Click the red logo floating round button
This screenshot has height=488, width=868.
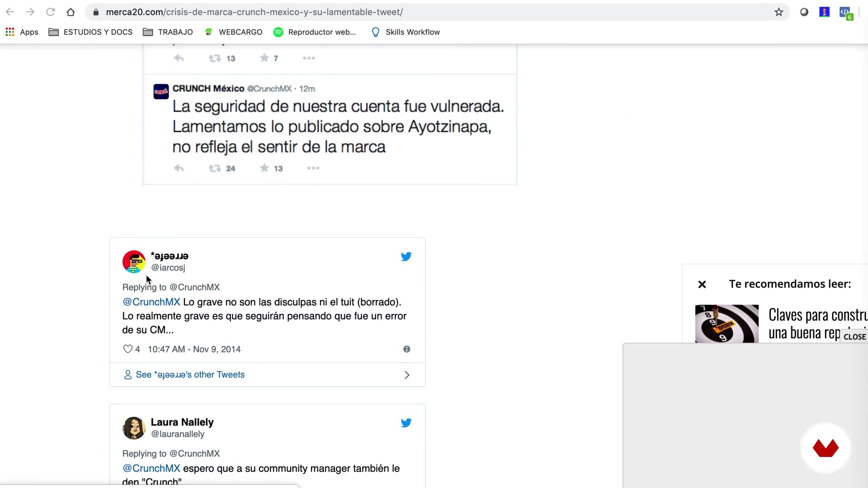(x=826, y=448)
